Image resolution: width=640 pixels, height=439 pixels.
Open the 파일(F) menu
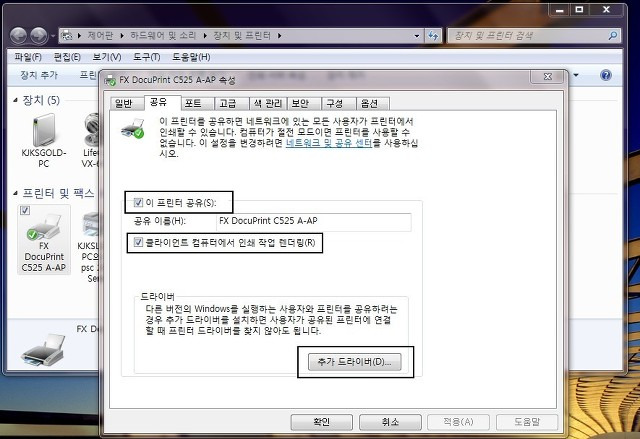click(x=28, y=57)
